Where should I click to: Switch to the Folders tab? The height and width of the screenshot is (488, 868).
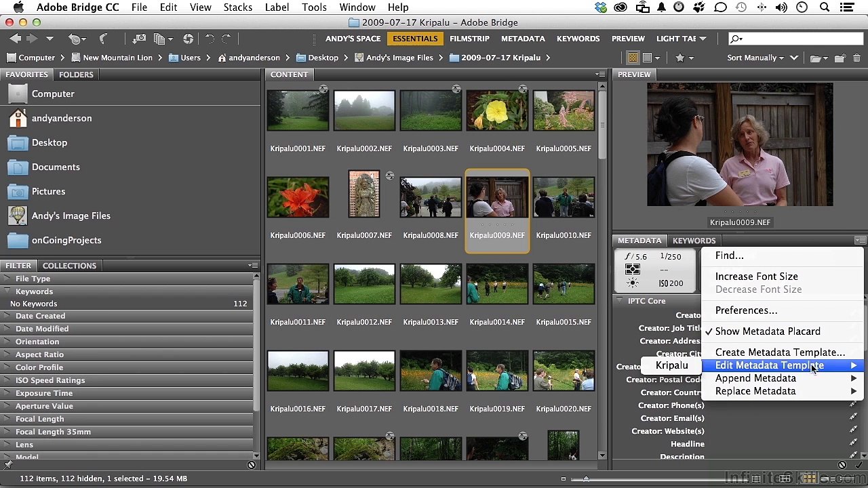tap(76, 75)
